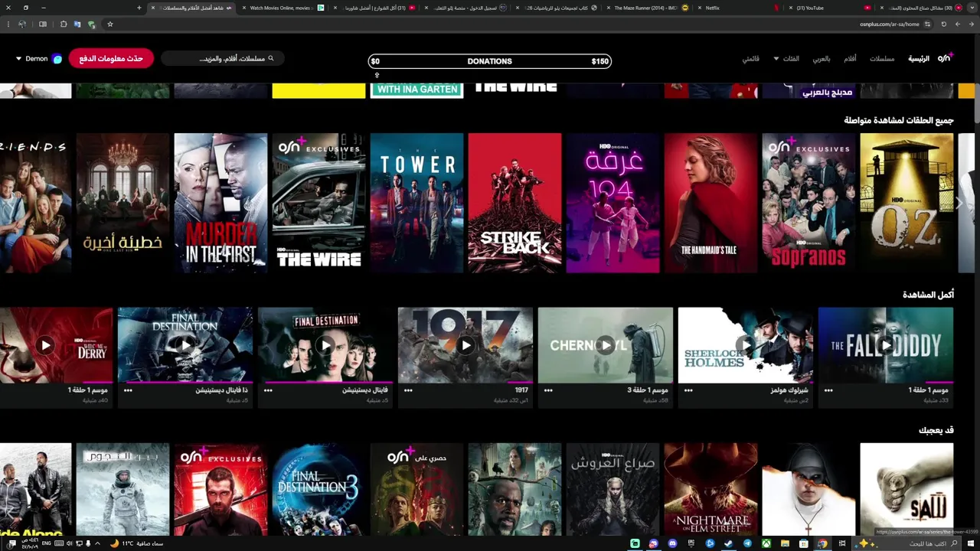The image size is (980, 551).
Task: Go to الرئيسية home menu item
Action: pos(919,58)
